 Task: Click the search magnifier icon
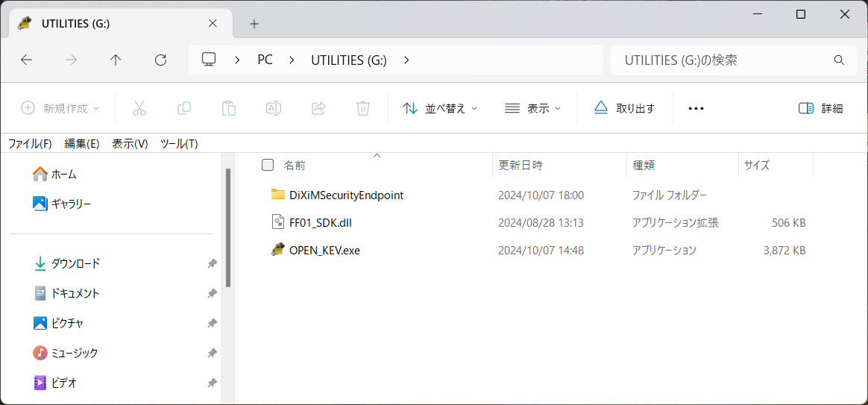pos(839,60)
